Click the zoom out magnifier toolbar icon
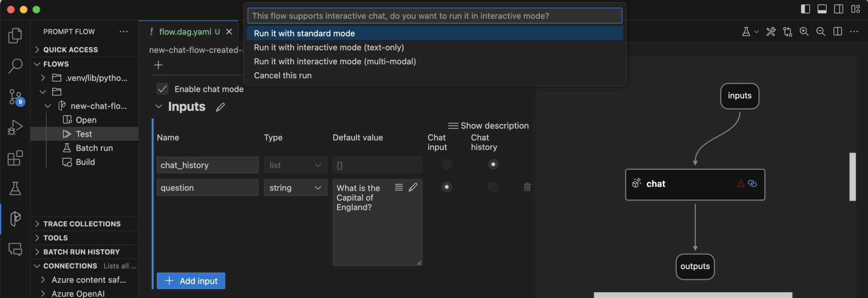Image resolution: width=868 pixels, height=298 pixels. (x=821, y=32)
